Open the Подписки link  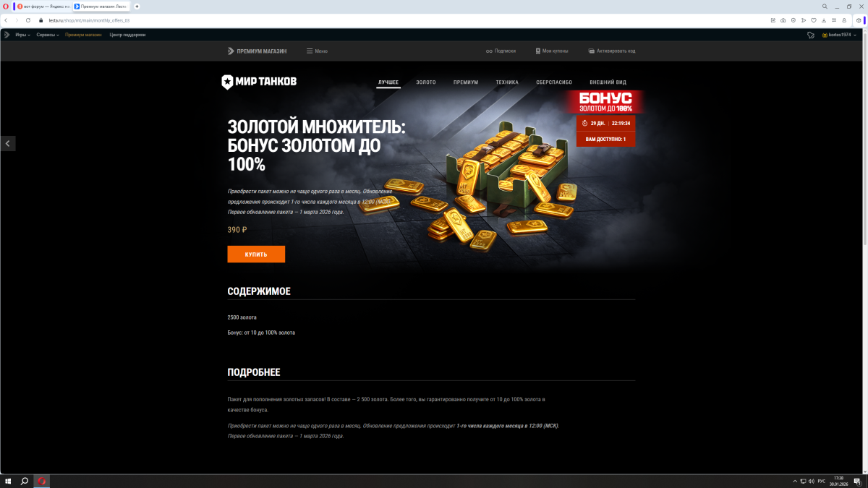click(501, 51)
